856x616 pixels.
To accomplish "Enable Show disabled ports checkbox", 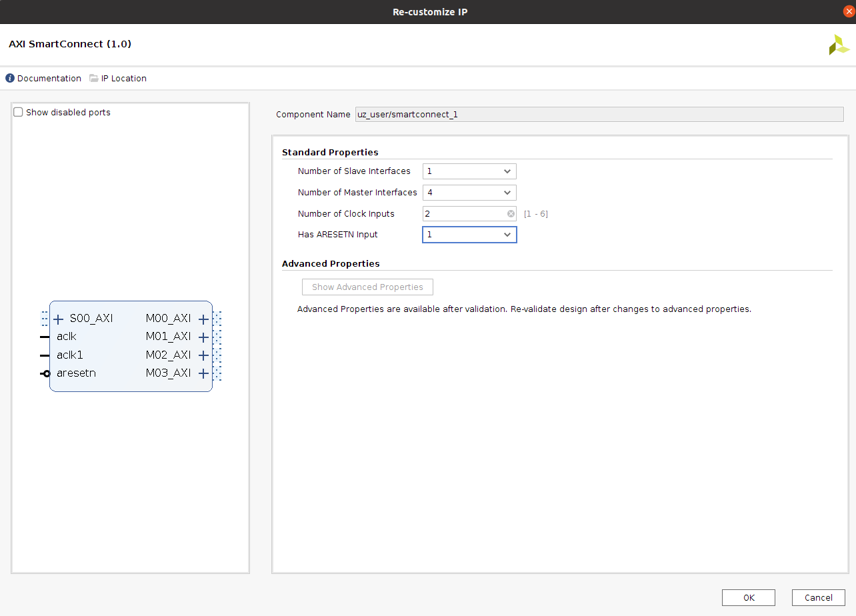I will (19, 113).
